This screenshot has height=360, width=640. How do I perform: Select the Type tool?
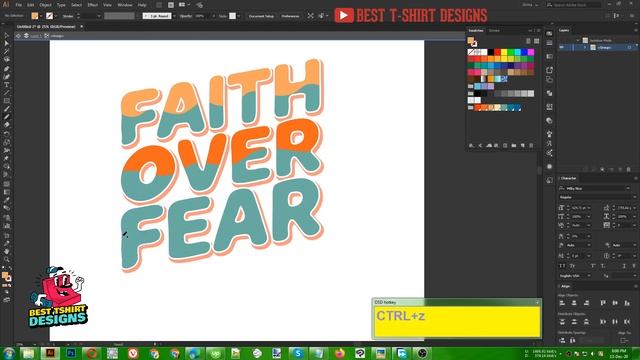click(7, 85)
